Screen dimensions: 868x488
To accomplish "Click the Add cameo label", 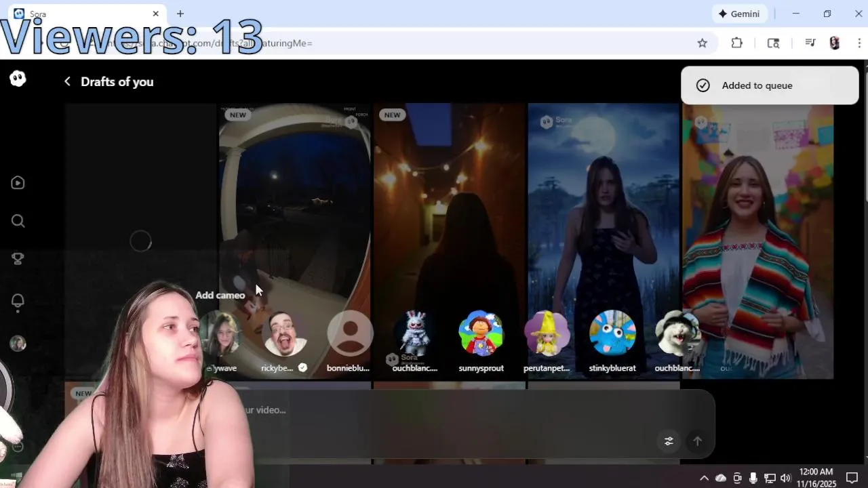I will pos(220,295).
